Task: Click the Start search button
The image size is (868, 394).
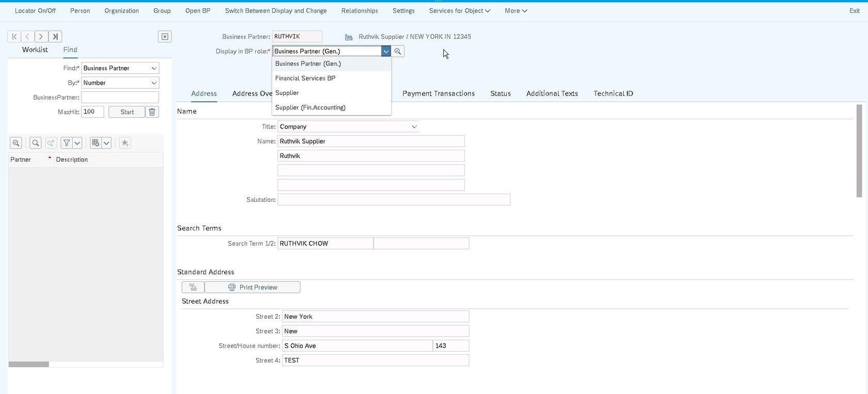Action: coord(127,112)
